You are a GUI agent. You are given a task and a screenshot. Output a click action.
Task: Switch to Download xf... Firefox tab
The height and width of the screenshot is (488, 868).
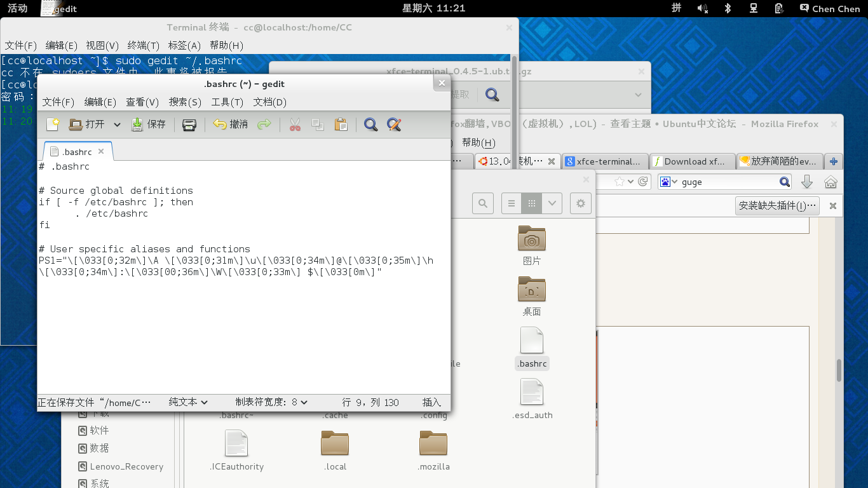693,161
